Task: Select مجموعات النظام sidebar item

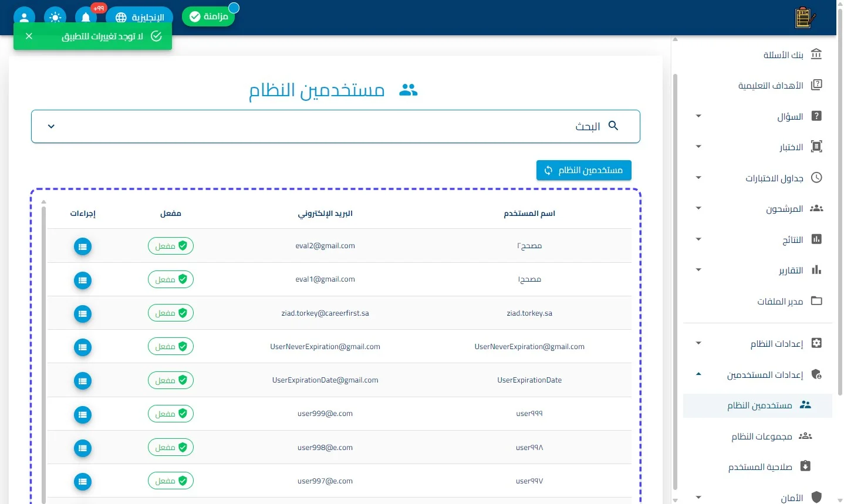Action: [x=758, y=436]
